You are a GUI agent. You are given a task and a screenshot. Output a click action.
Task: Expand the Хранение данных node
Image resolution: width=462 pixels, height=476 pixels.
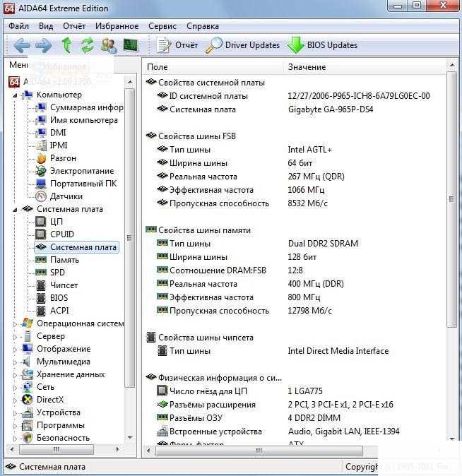click(x=15, y=375)
